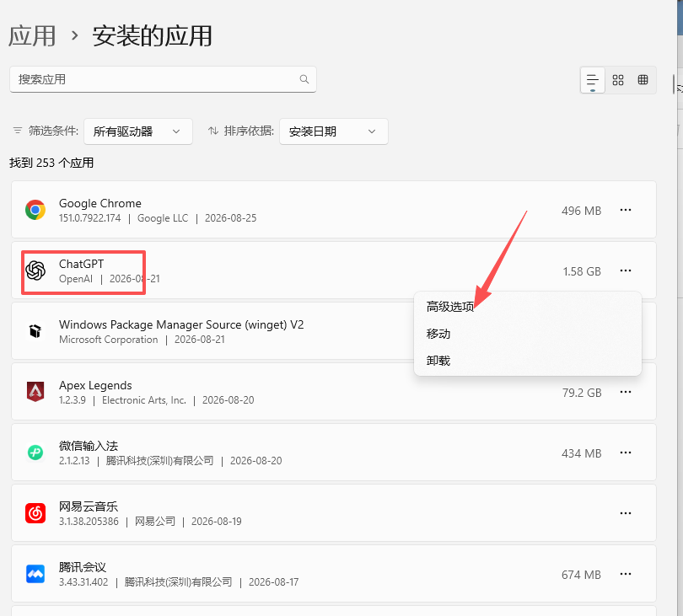The height and width of the screenshot is (616, 683).
Task: Open more options for 腾讯会议
Action: point(626,574)
